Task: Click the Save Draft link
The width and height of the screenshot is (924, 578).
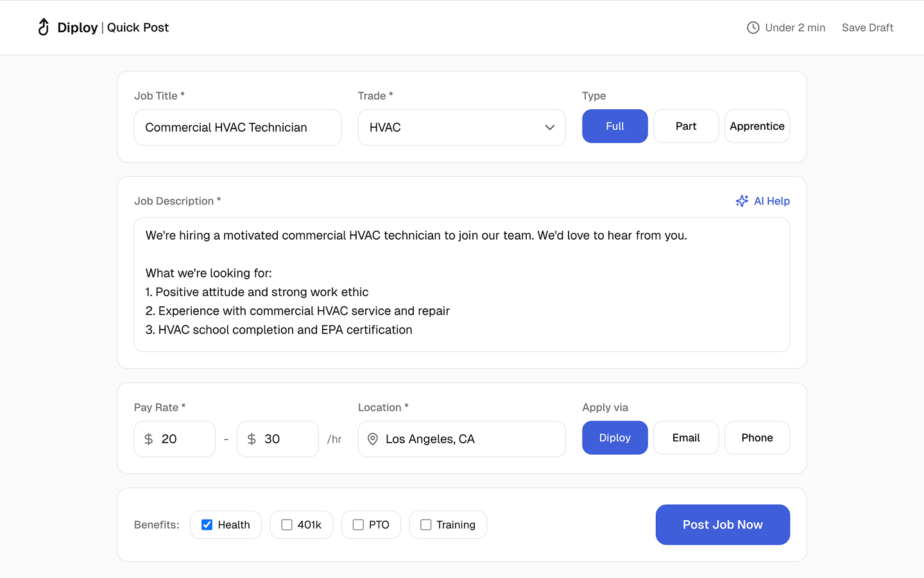Action: click(867, 28)
